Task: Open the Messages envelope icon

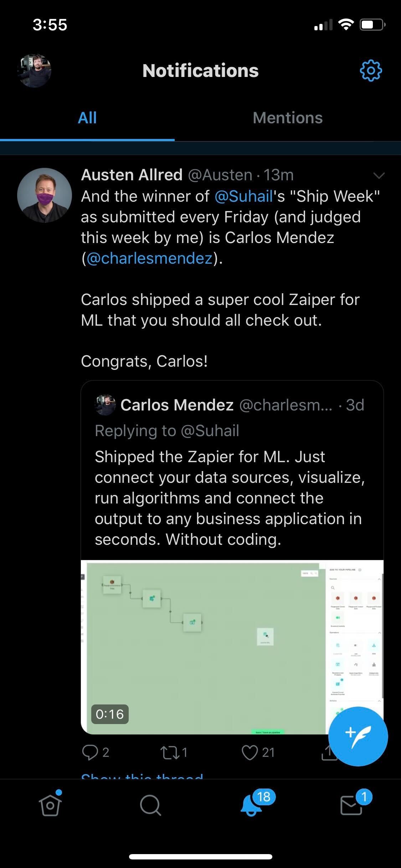Action: coord(351,805)
